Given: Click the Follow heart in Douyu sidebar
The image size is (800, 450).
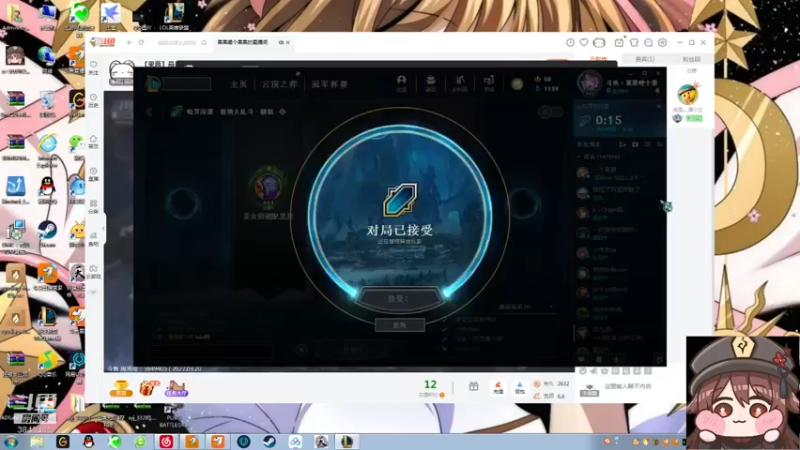Looking at the screenshot, I should pyautogui.click(x=93, y=67).
